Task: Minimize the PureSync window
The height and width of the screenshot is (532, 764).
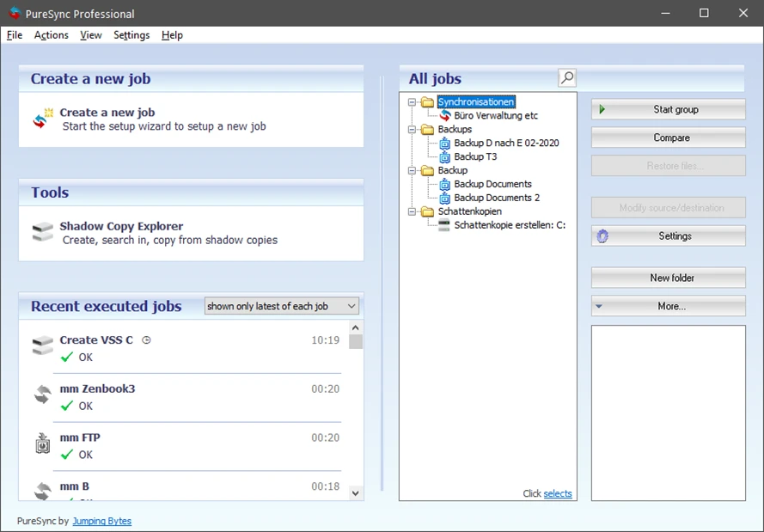Action: (x=665, y=13)
